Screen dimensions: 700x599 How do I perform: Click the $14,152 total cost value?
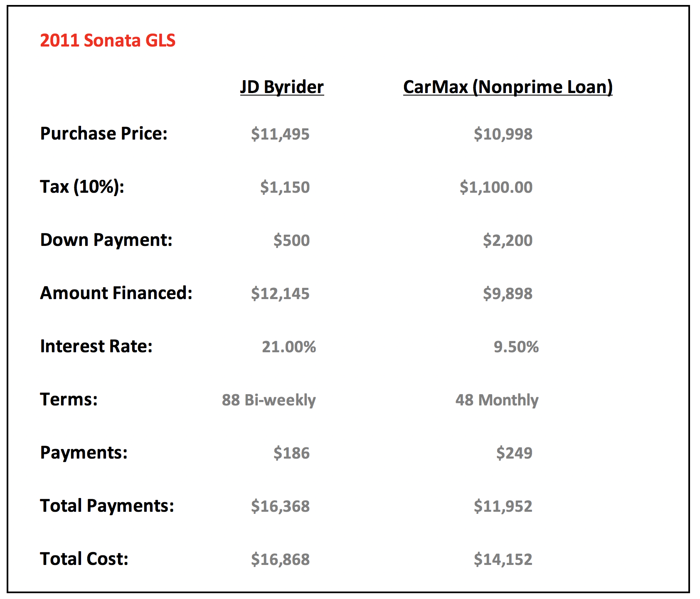point(503,560)
